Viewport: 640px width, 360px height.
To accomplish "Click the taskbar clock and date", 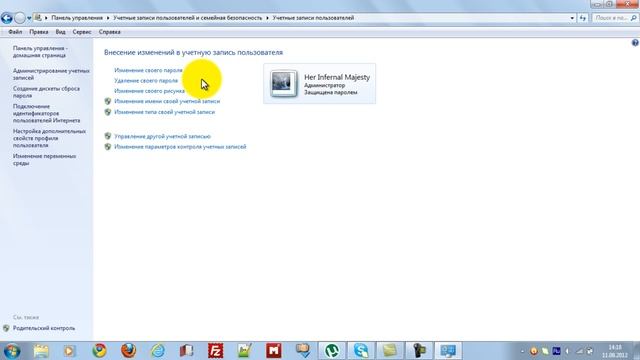I will [x=615, y=351].
